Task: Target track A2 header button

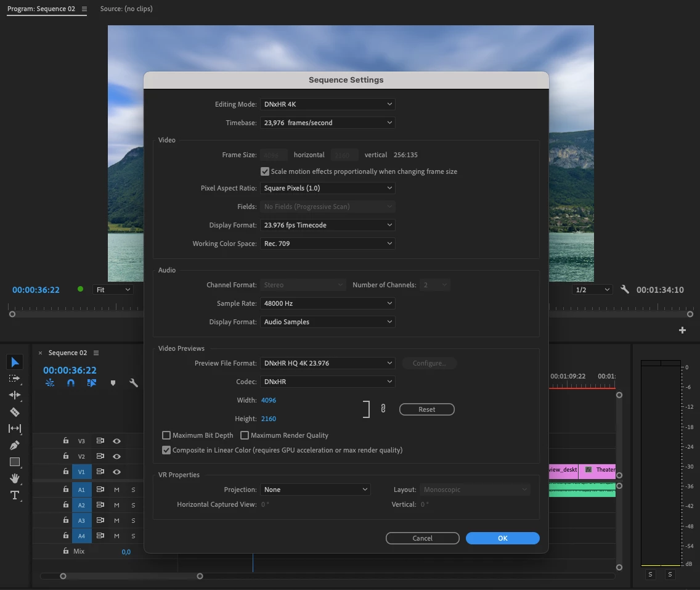Action: (82, 505)
